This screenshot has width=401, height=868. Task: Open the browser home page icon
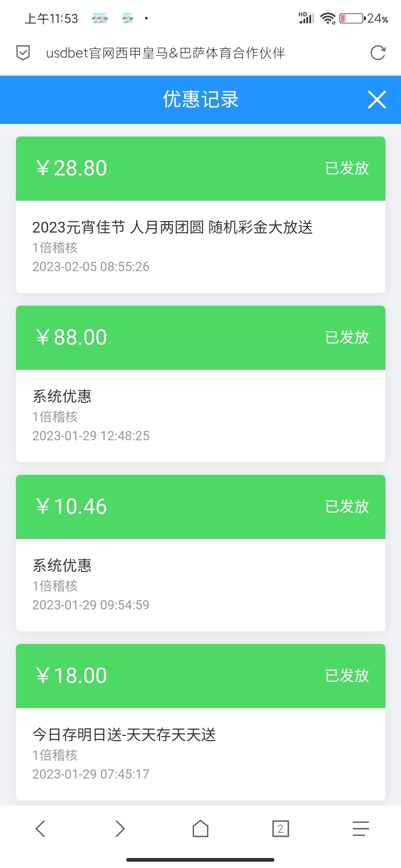point(200,828)
